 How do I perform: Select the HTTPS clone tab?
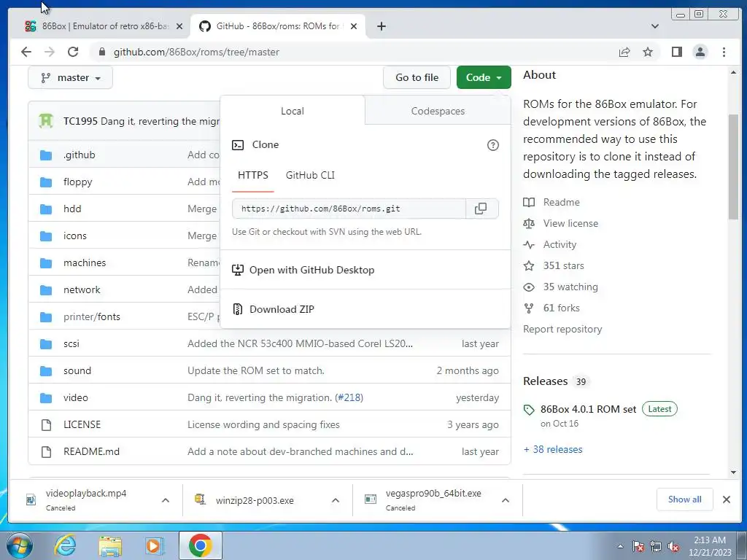[253, 175]
